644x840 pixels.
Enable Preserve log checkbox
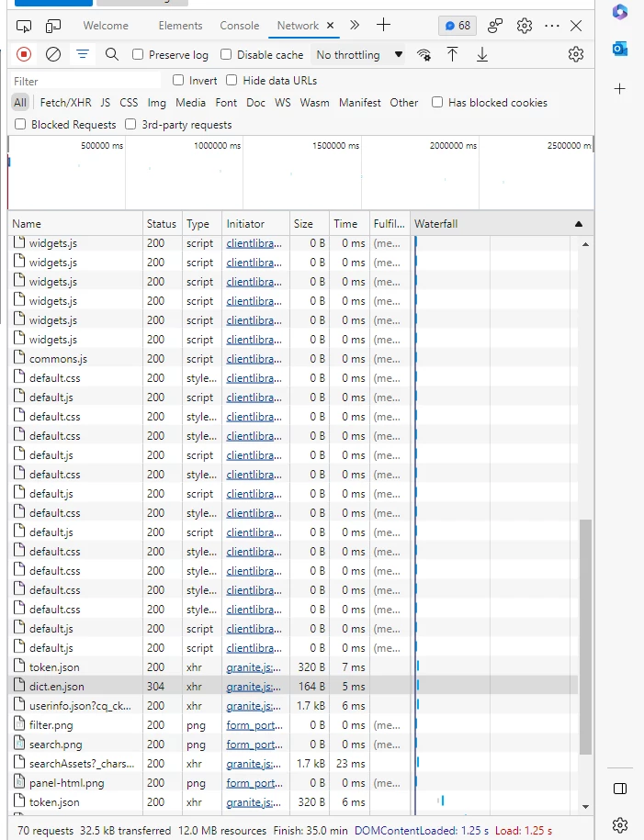pos(138,54)
